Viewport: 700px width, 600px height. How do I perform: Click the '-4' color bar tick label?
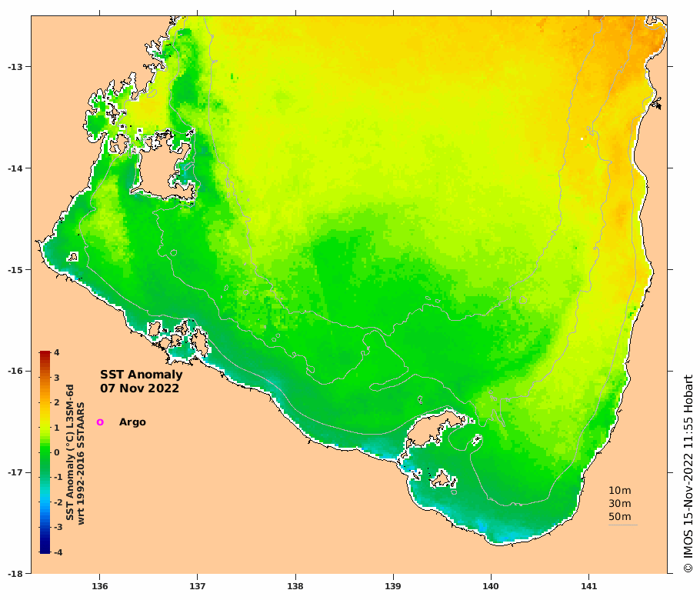(58, 552)
